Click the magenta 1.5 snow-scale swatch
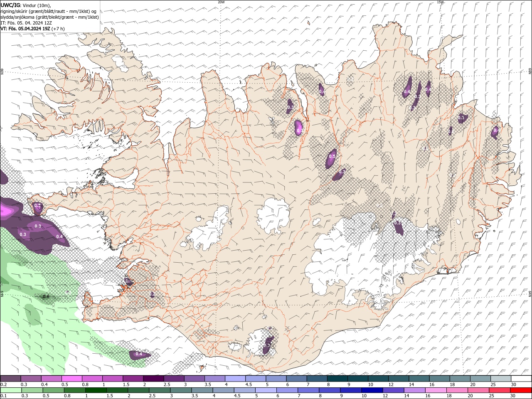This screenshot has width=532, height=399. (133, 379)
